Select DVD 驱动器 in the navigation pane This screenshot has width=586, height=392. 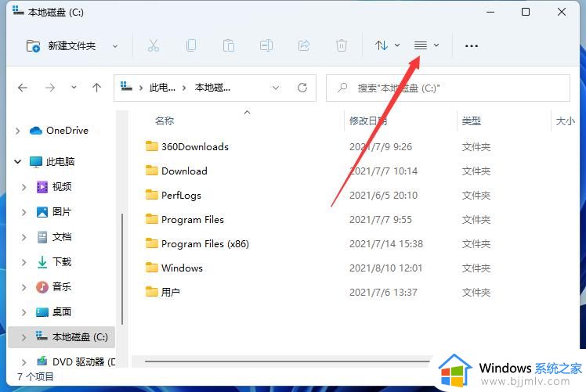[76, 361]
